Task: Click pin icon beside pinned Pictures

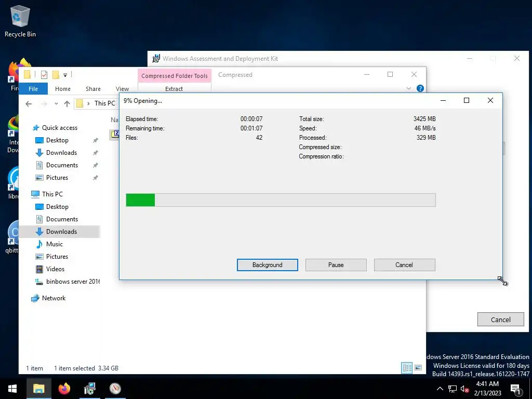Action: 96,178
